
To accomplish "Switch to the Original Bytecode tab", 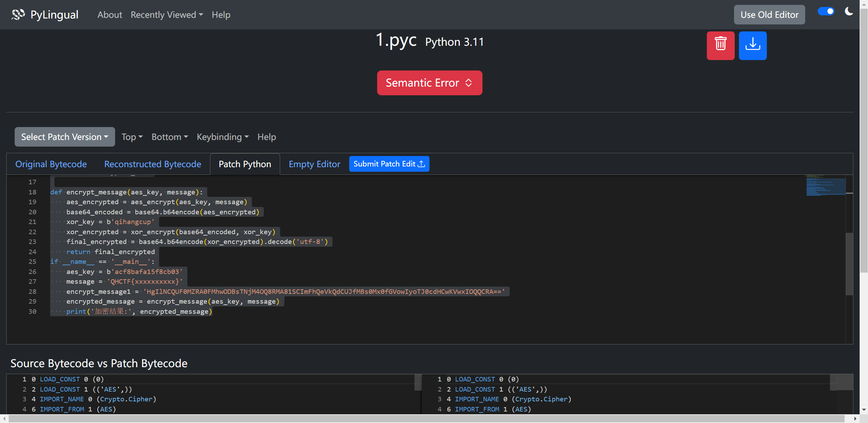I will coord(51,164).
